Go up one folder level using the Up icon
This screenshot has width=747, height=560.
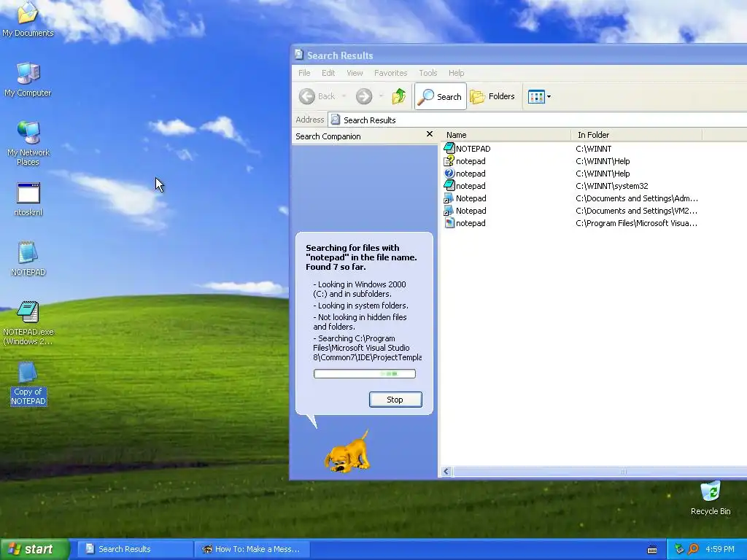tap(399, 96)
